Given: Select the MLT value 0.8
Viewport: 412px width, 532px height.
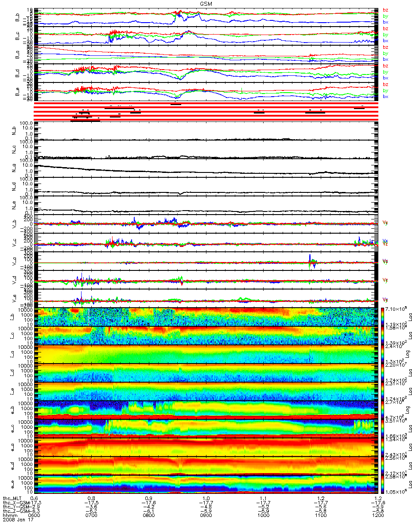Looking at the screenshot, I should (91, 499).
